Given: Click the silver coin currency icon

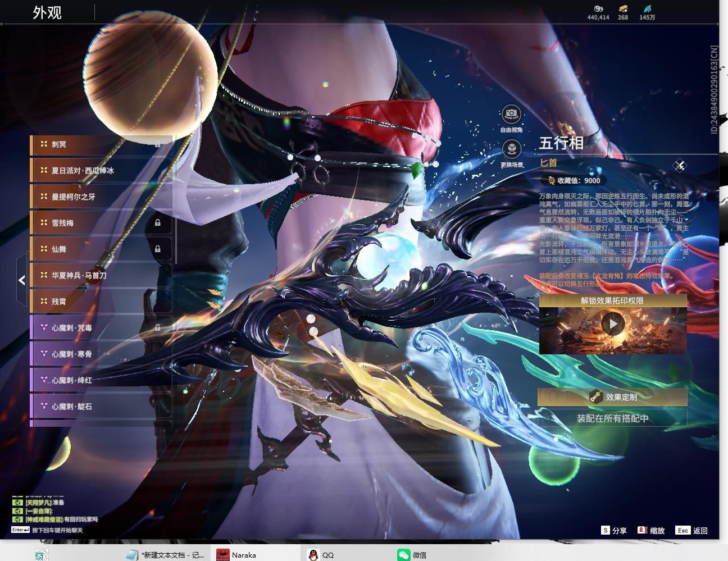Looking at the screenshot, I should tap(598, 8).
